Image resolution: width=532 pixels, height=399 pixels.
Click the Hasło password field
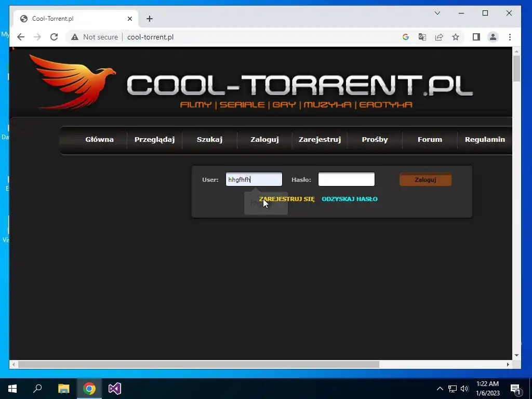[x=347, y=179]
